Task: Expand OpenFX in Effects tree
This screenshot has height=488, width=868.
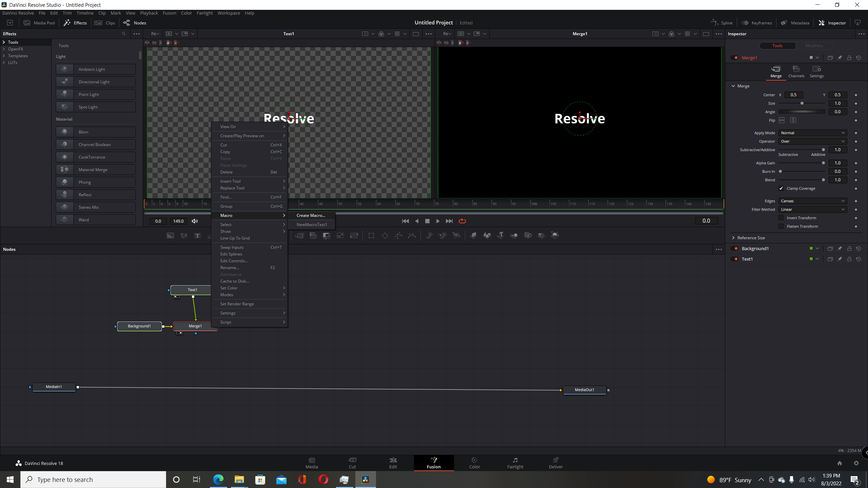Action: point(4,49)
